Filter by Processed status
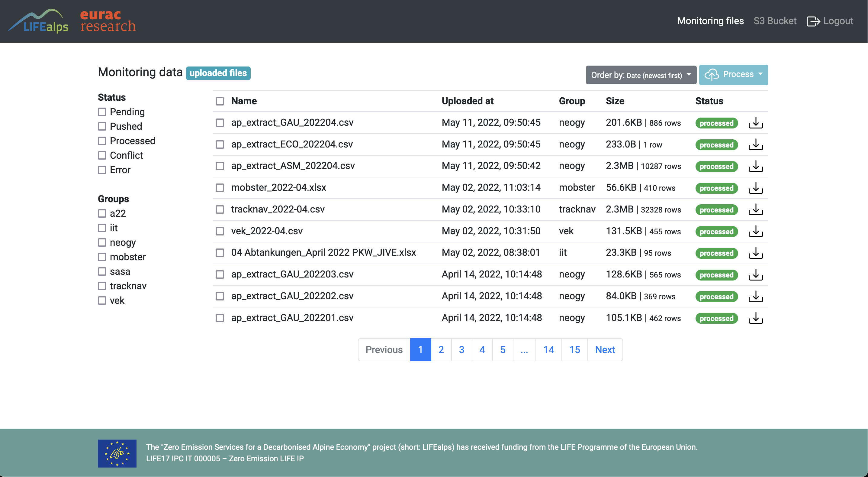Viewport: 868px width, 477px height. tap(102, 141)
